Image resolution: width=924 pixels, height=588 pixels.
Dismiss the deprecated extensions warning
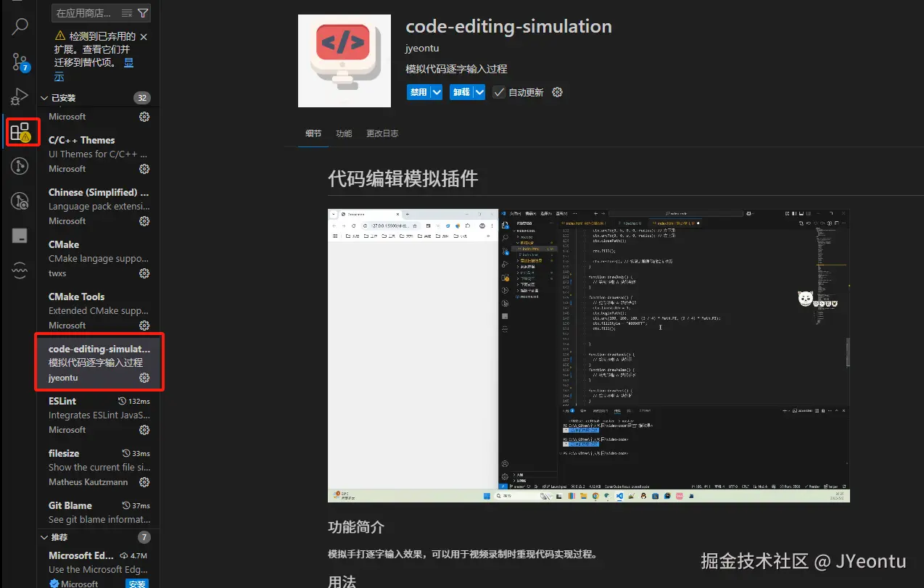144,36
